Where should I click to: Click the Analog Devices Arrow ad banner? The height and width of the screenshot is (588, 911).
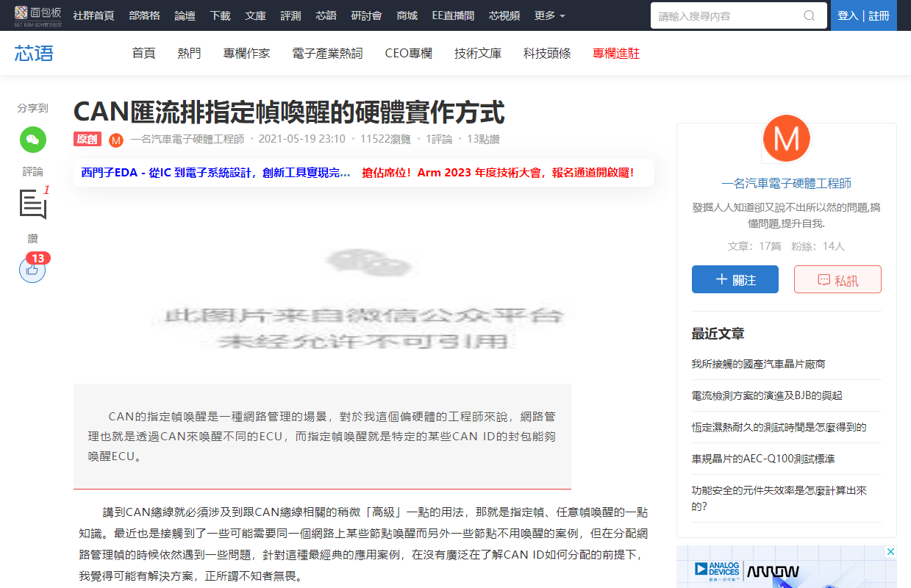786,567
